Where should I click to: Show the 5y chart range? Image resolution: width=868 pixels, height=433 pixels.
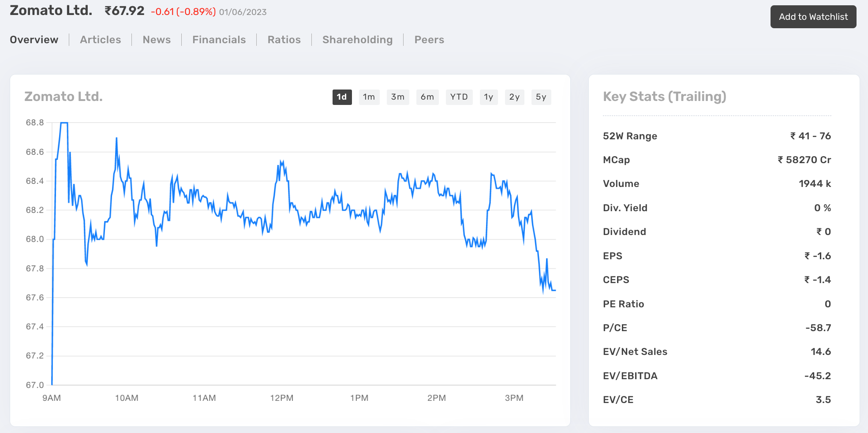(541, 97)
